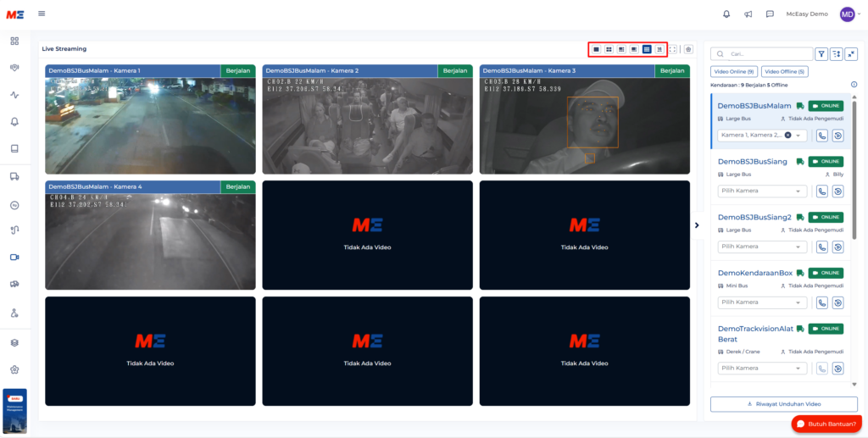The image size is (868, 438).
Task: Select the DemoBSJBusSiang2 vehicle name
Action: (754, 217)
